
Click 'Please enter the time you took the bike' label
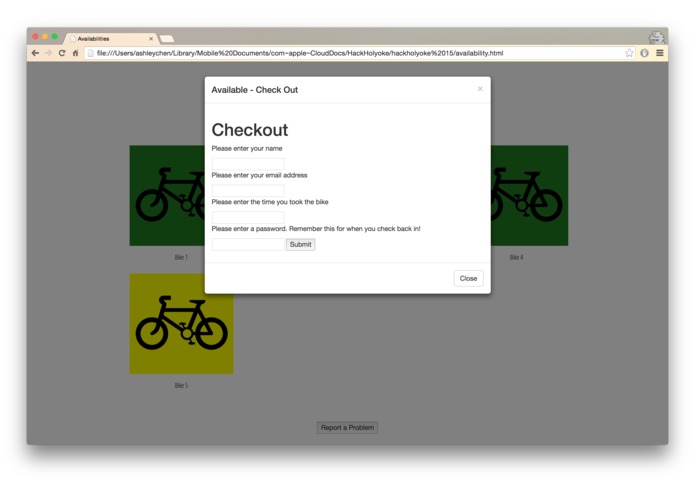(270, 202)
